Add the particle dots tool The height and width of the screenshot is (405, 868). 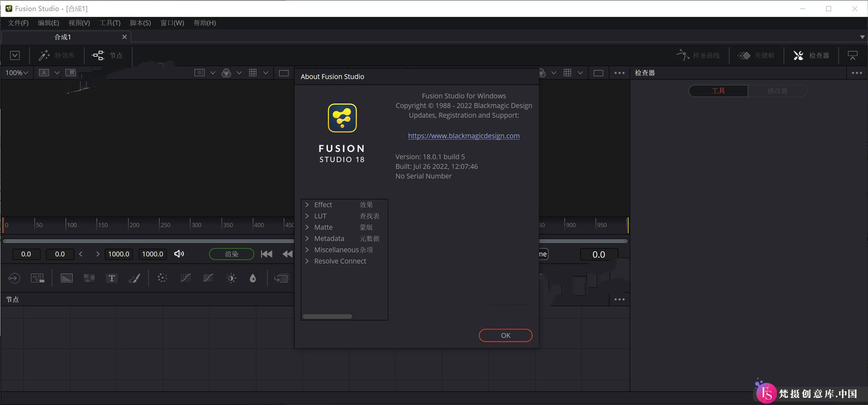click(162, 278)
